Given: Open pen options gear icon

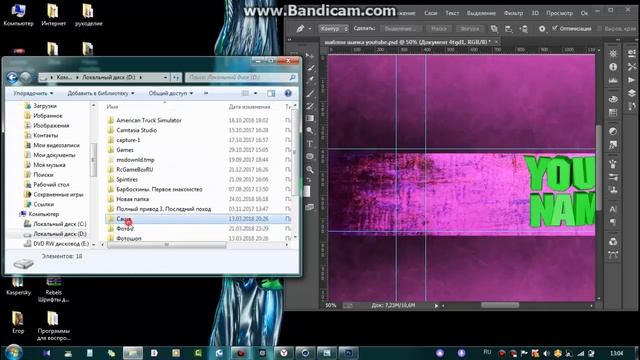Looking at the screenshot, I should click(542, 29).
